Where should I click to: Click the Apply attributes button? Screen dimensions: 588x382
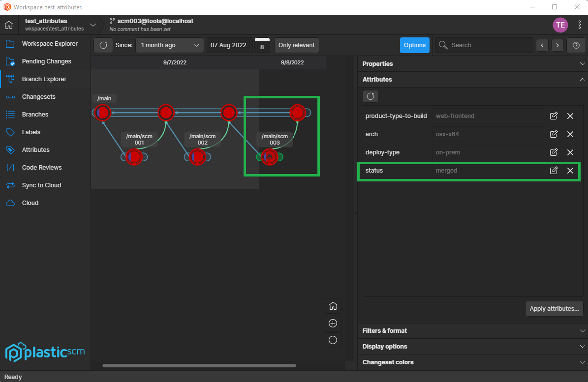click(554, 308)
